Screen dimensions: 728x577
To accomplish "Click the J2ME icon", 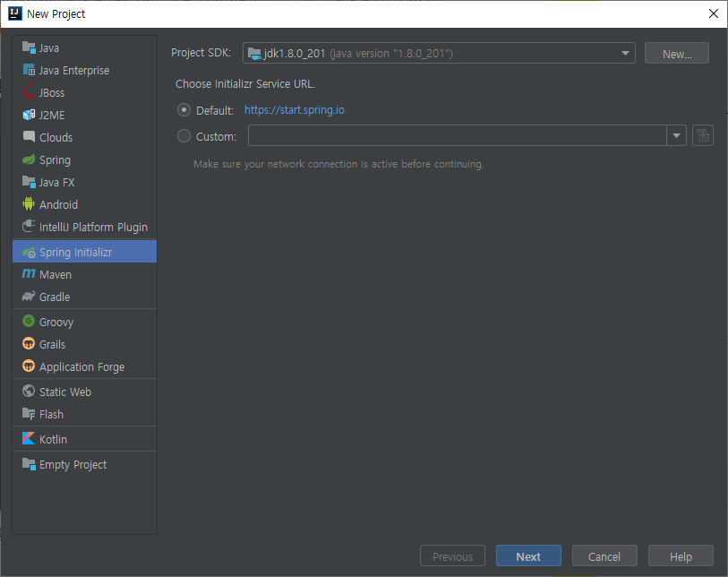I will coord(29,115).
